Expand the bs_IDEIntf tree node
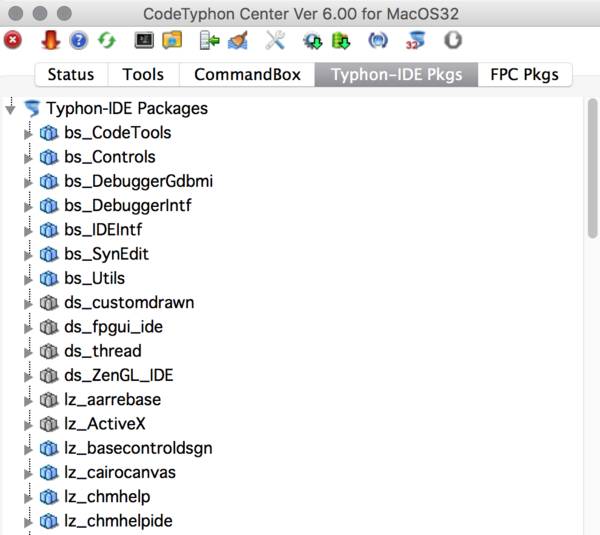Screen dimensions: 600x535 click(x=28, y=231)
